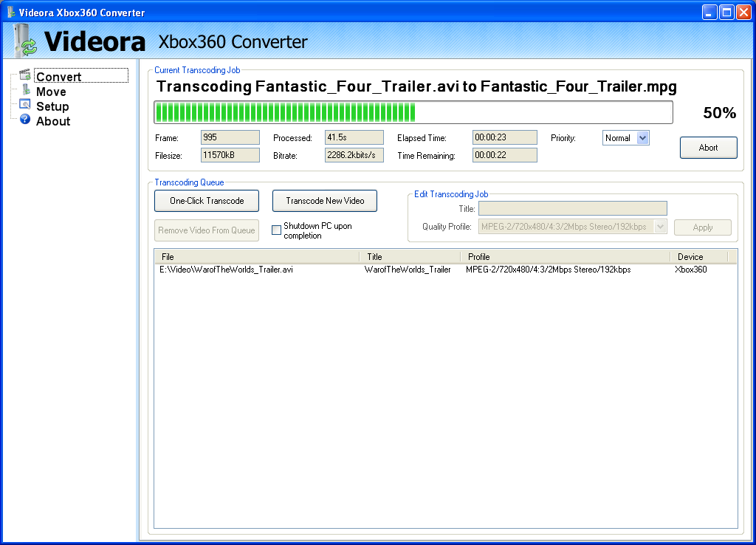756x545 pixels.
Task: Click the transcoding progress bar
Action: point(413,112)
